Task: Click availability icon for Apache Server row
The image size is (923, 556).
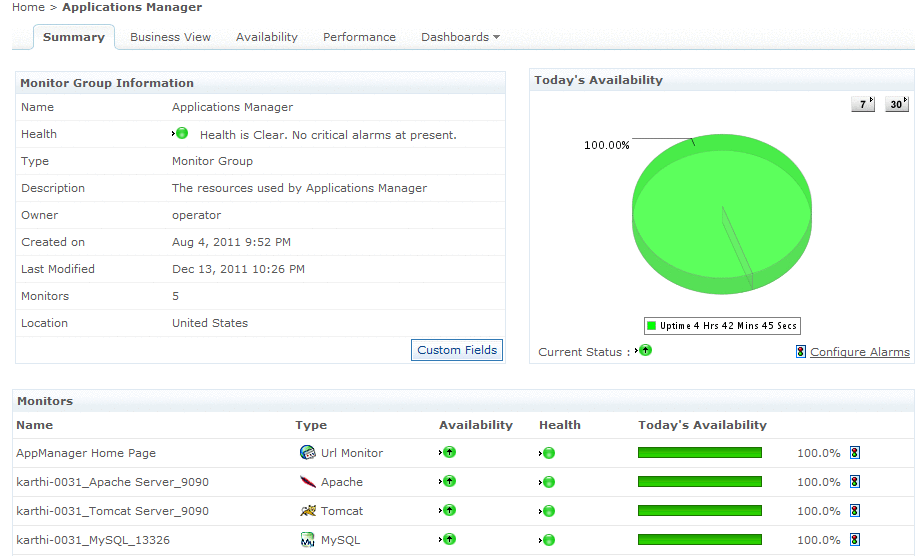Action: (449, 481)
